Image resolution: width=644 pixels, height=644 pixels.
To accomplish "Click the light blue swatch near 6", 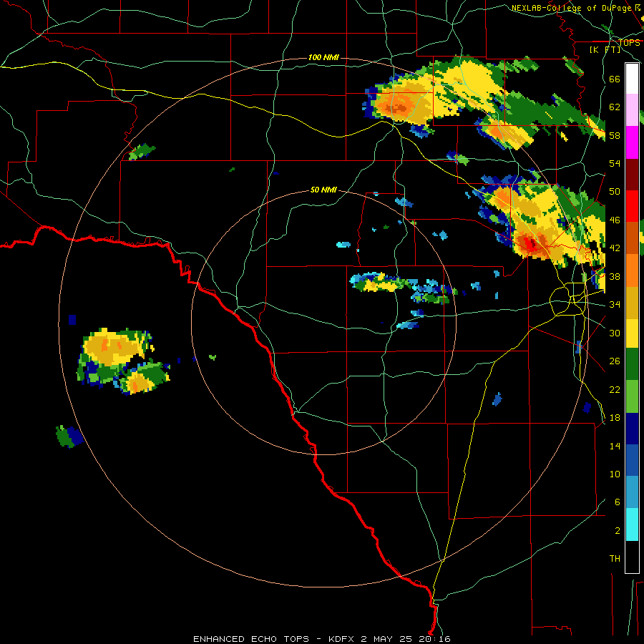I will click(x=632, y=492).
